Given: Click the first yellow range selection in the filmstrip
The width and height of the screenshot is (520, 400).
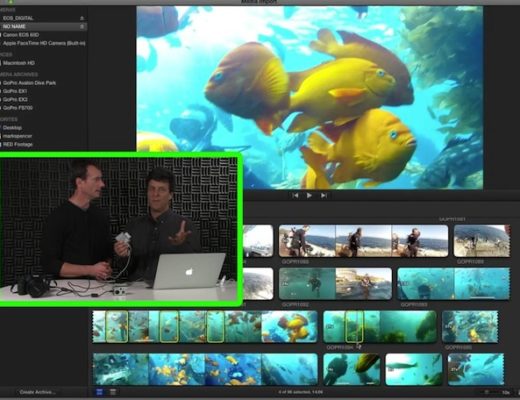Looking at the screenshot, I should pyautogui.click(x=117, y=327).
